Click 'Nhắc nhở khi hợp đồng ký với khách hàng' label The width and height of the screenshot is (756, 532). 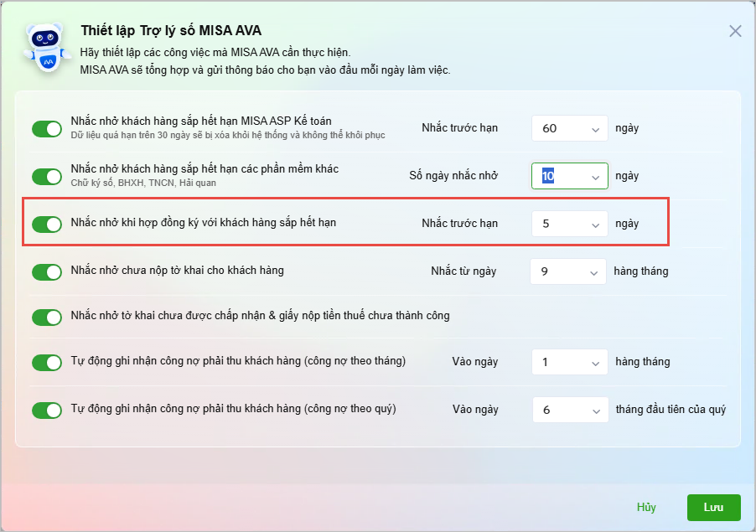(204, 223)
